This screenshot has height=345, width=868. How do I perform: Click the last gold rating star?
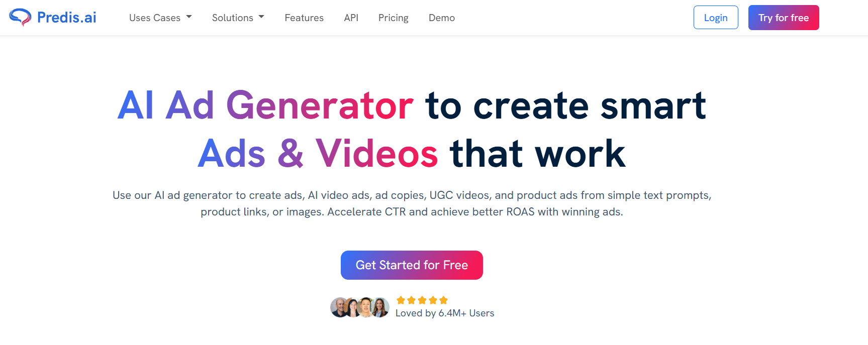[x=443, y=300]
